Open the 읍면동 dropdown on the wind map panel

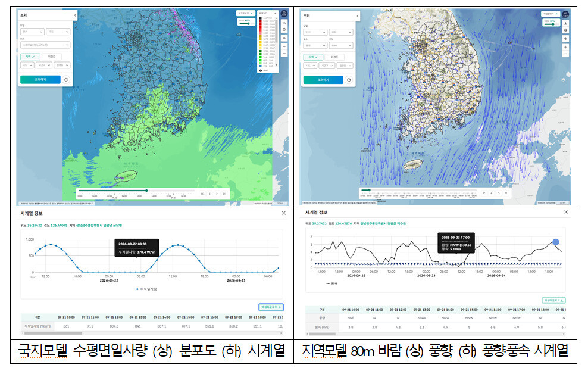(x=345, y=66)
